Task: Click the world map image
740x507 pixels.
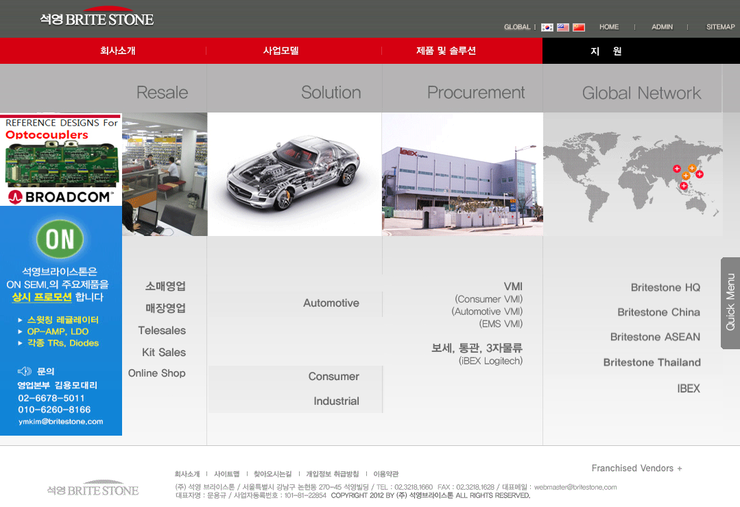Action: click(632, 174)
